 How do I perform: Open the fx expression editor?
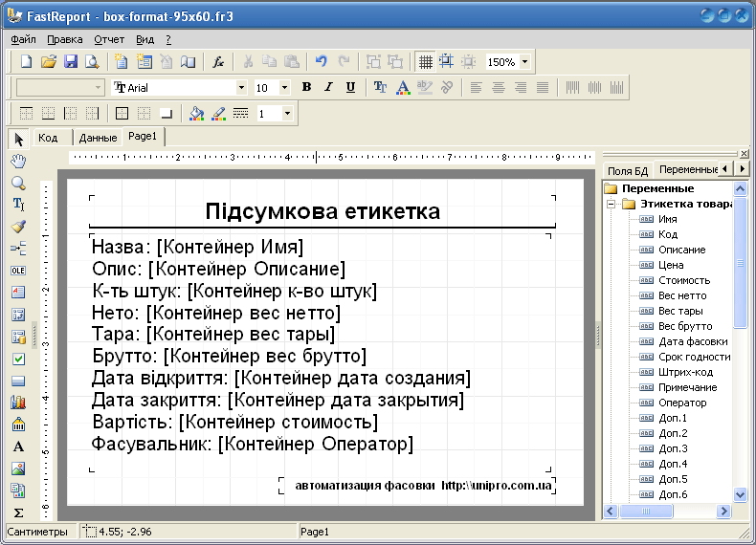tap(218, 62)
